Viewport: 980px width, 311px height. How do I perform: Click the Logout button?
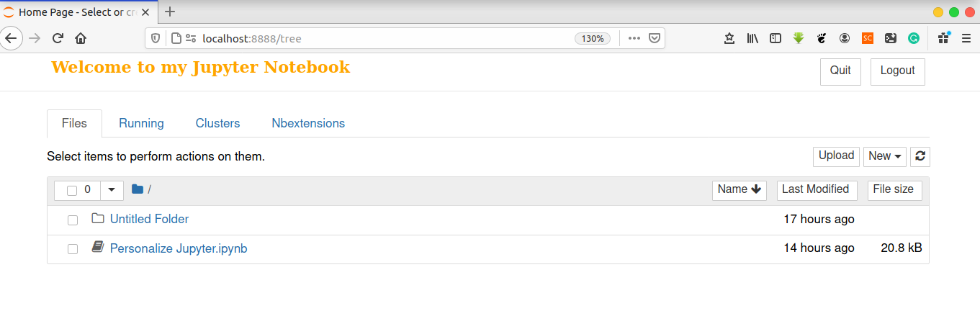point(897,71)
